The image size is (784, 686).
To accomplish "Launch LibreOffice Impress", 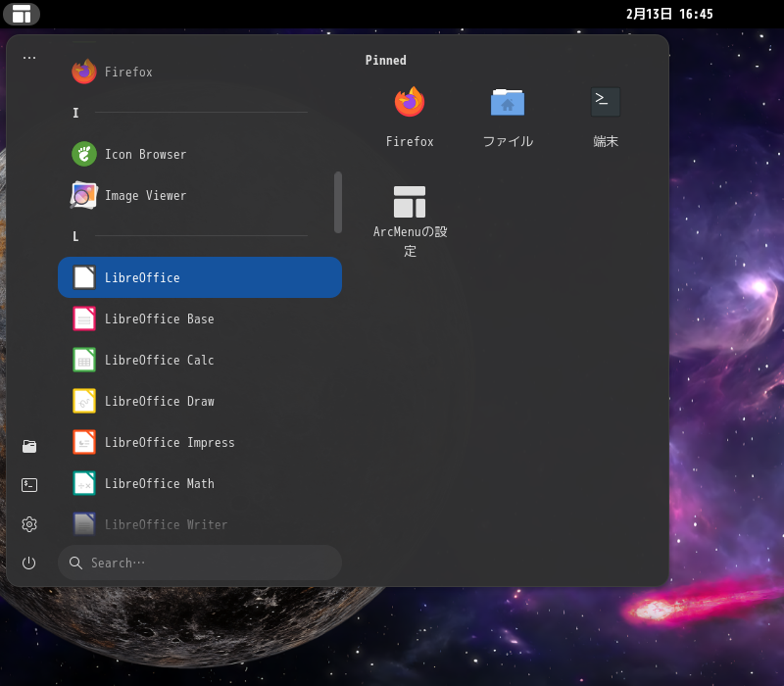I will [x=200, y=443].
